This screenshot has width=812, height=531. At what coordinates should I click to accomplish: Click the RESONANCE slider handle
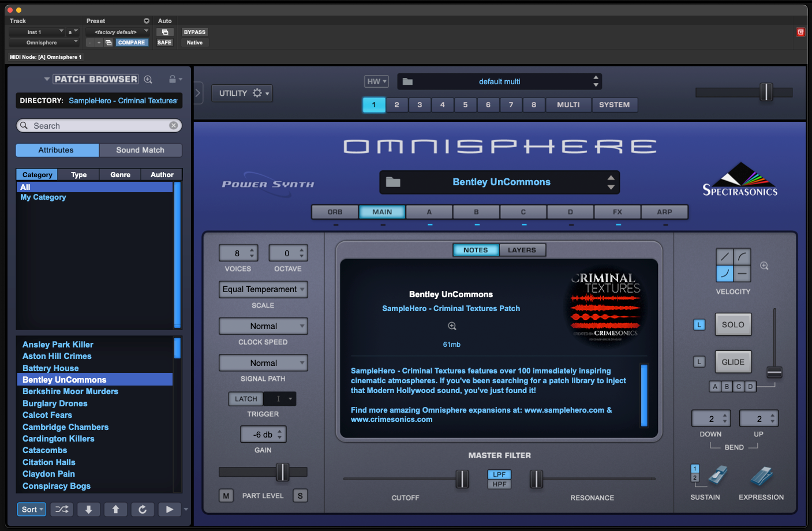pos(536,478)
